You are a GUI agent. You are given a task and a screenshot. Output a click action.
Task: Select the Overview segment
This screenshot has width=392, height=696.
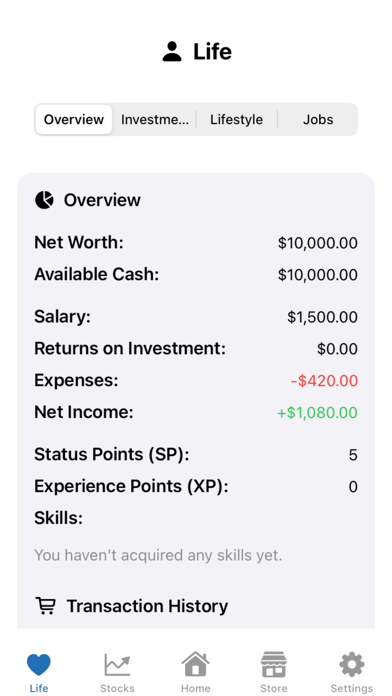tap(74, 119)
